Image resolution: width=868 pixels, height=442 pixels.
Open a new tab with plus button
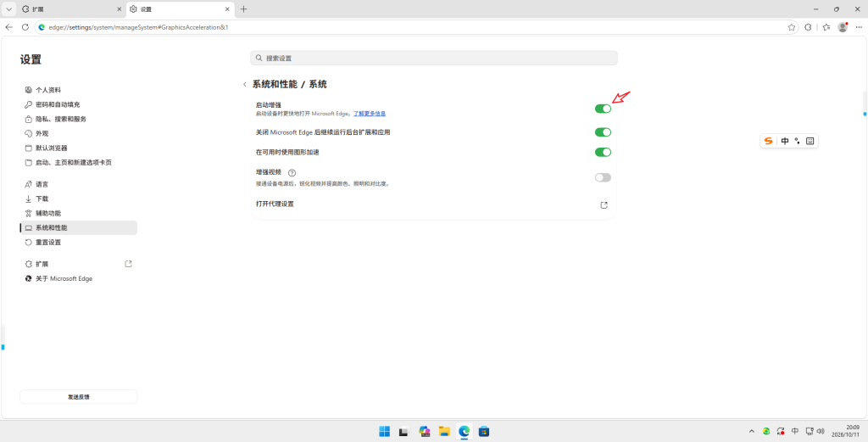click(x=243, y=9)
